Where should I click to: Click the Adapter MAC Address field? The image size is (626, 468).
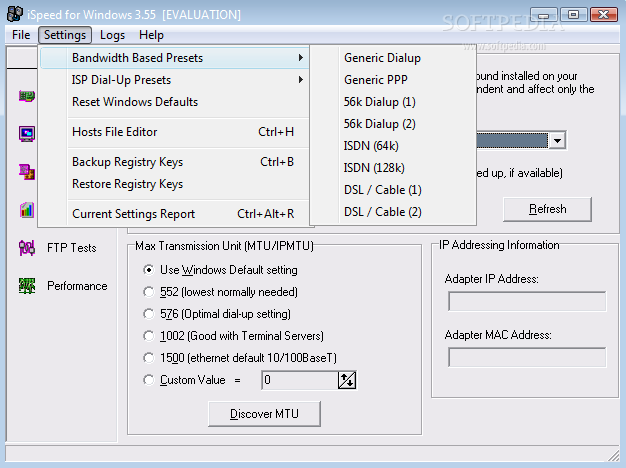(x=527, y=357)
